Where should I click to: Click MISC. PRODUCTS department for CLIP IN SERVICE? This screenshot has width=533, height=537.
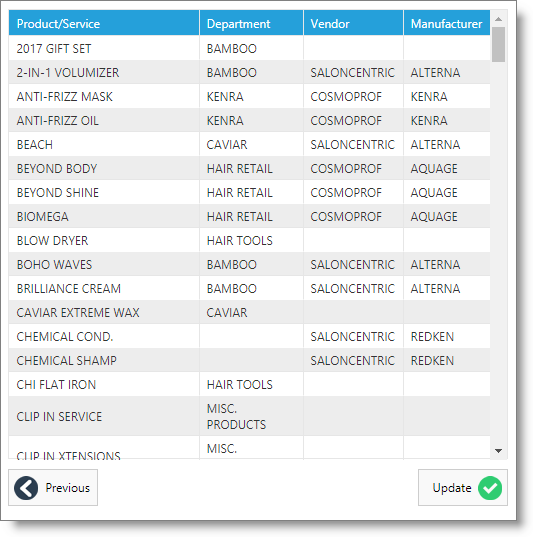click(236, 416)
